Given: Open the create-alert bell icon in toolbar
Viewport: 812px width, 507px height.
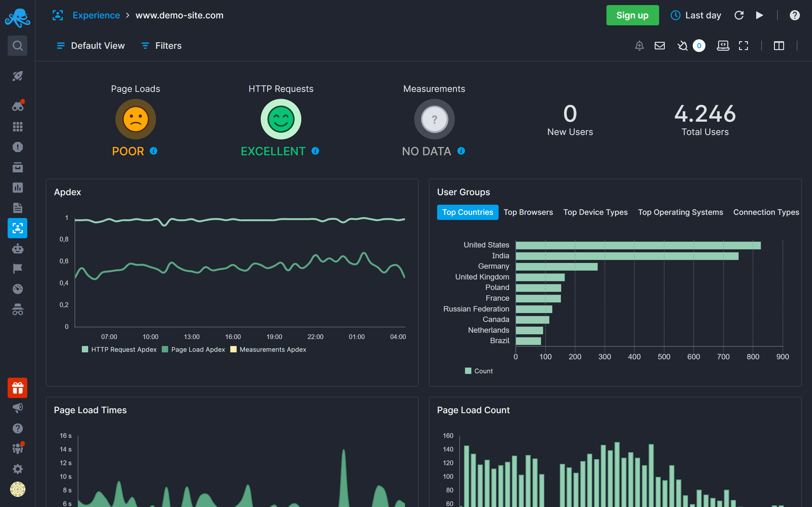Looking at the screenshot, I should click(x=639, y=46).
